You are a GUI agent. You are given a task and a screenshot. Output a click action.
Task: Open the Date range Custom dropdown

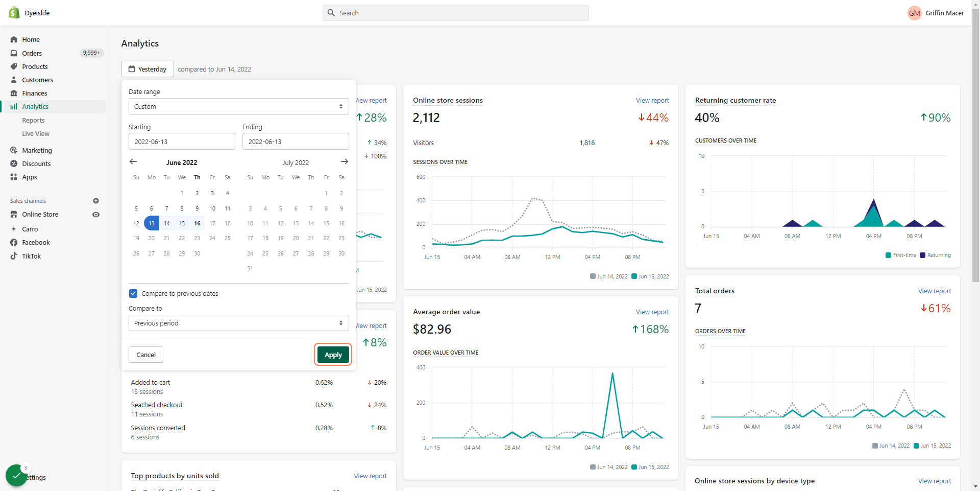(238, 106)
